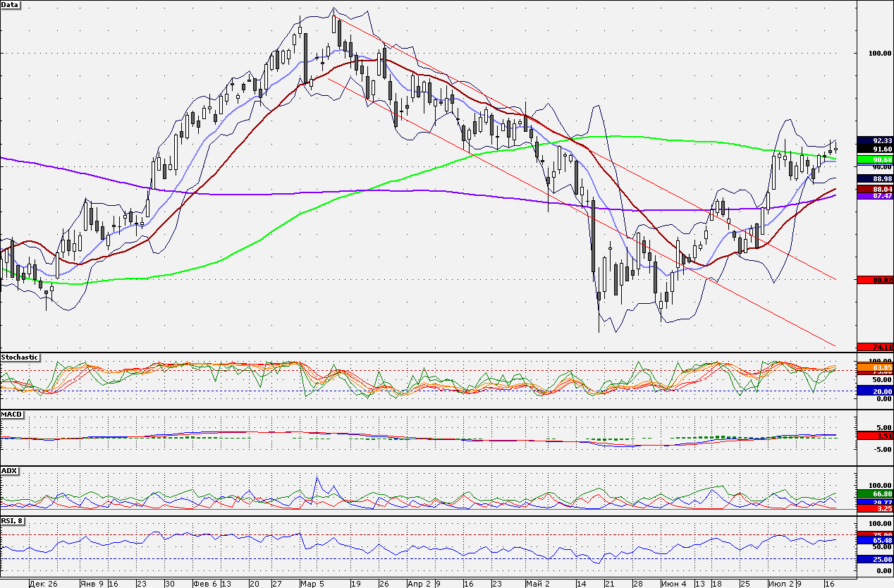Select the blue 20.00 Stochastic level tag
The height and width of the screenshot is (588, 894).
pos(875,391)
